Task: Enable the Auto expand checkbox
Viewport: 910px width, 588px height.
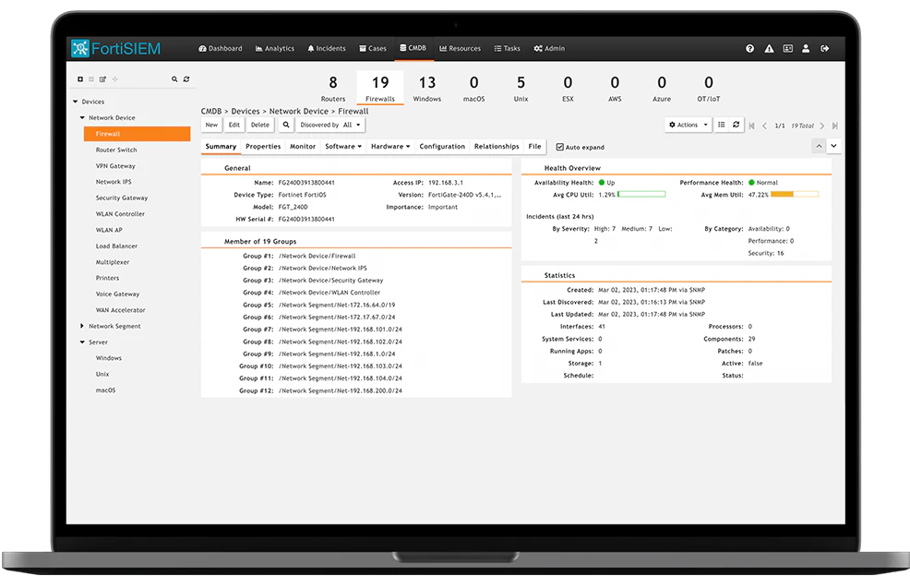Action: pos(558,146)
